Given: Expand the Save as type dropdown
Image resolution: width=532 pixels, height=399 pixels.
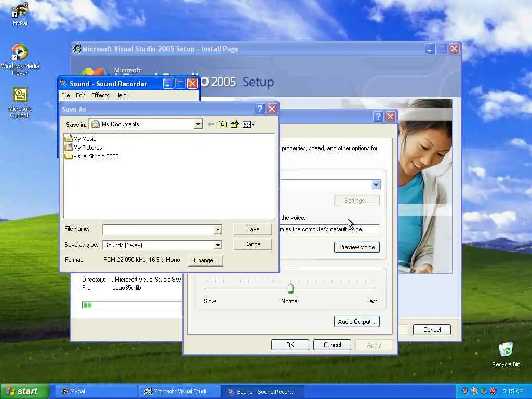Looking at the screenshot, I should [218, 245].
